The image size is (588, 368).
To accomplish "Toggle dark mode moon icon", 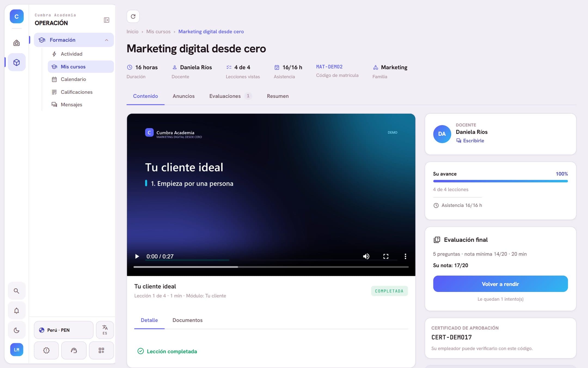I will point(17,330).
